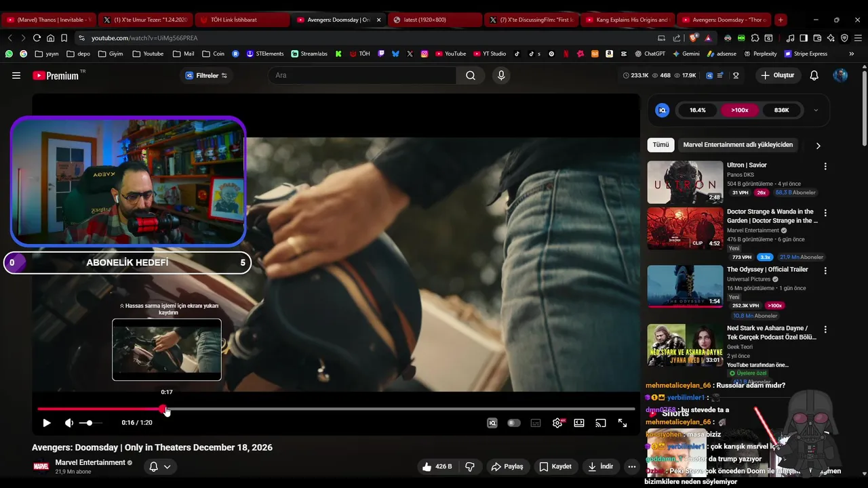Show more filter chips with right arrow
The height and width of the screenshot is (488, 868).
point(818,145)
